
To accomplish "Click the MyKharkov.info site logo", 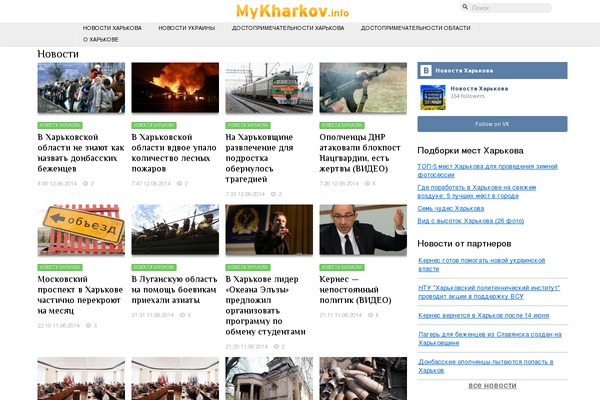I will pos(292,10).
